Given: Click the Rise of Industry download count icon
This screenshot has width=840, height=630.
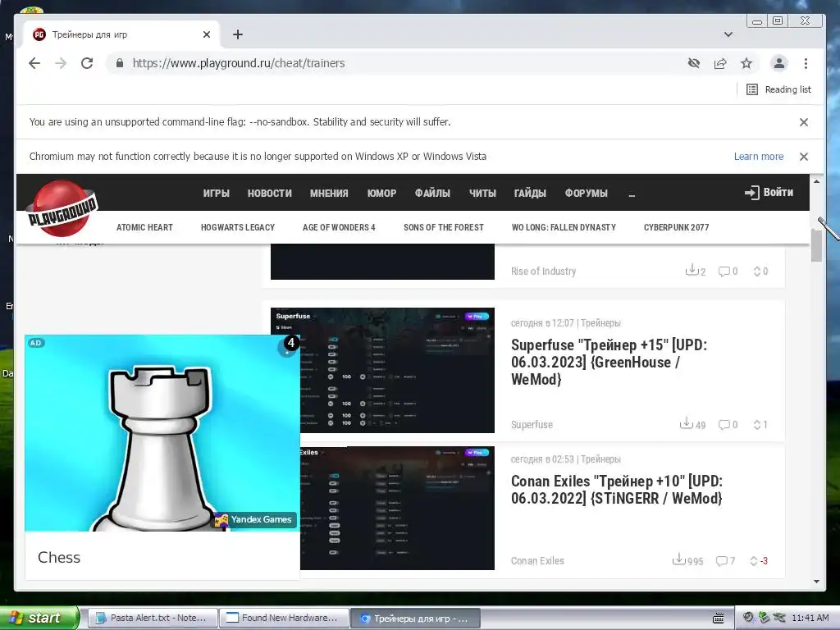Looking at the screenshot, I should click(692, 270).
